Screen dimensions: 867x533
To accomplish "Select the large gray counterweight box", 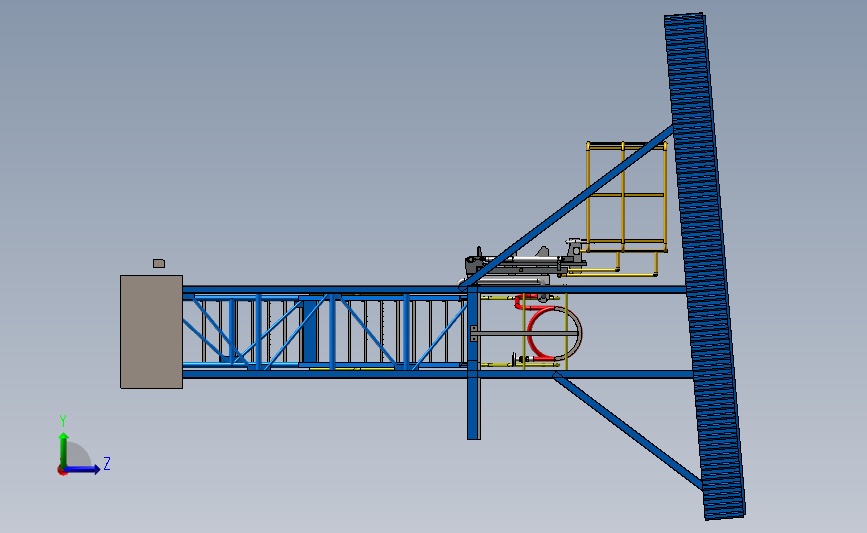I will (152, 332).
